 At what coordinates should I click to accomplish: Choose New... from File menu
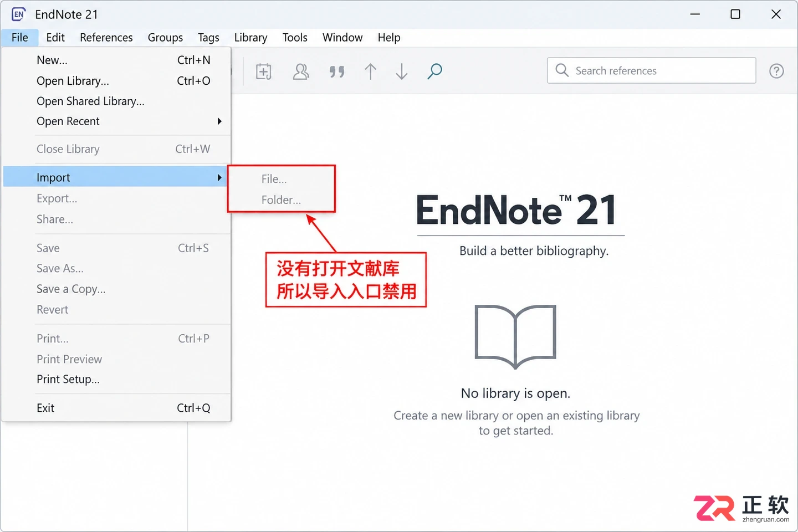pos(116,60)
